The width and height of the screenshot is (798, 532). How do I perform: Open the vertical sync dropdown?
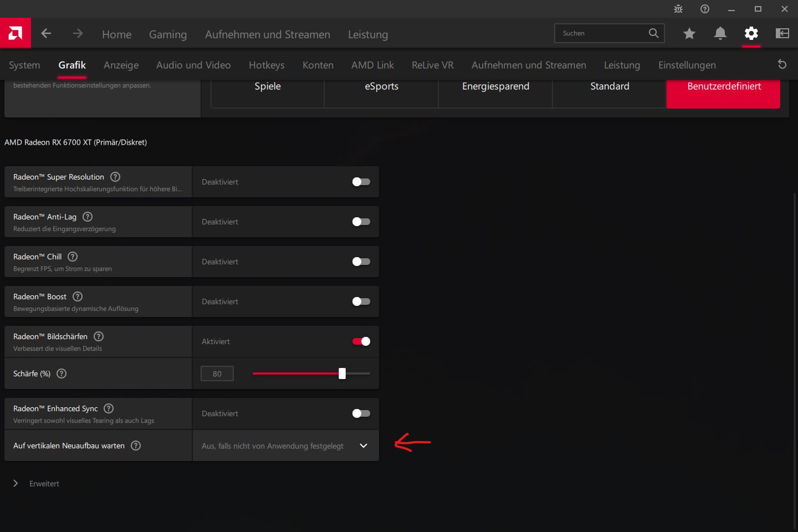tap(285, 446)
